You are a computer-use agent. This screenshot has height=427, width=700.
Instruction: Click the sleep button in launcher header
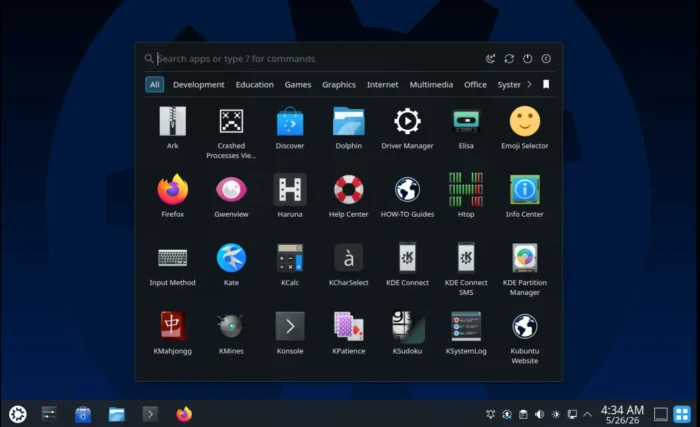(490, 59)
